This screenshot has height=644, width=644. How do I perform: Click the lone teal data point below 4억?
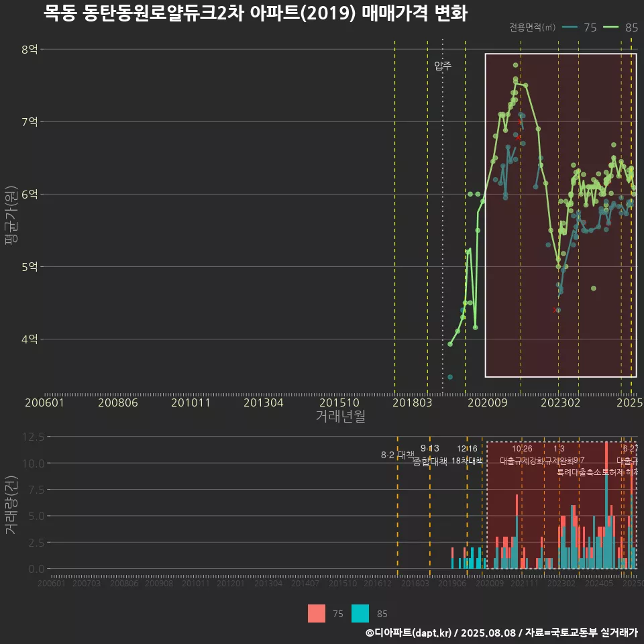[450, 376]
